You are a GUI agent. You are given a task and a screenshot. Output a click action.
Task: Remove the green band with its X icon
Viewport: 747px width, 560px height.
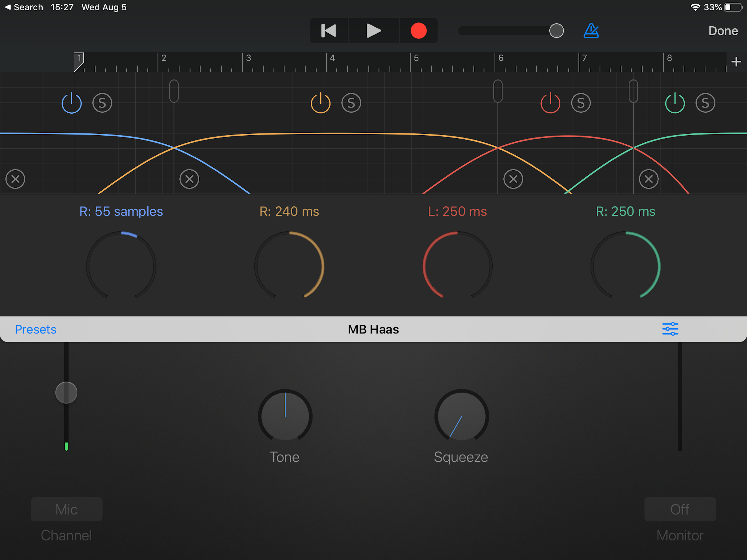[x=648, y=179]
